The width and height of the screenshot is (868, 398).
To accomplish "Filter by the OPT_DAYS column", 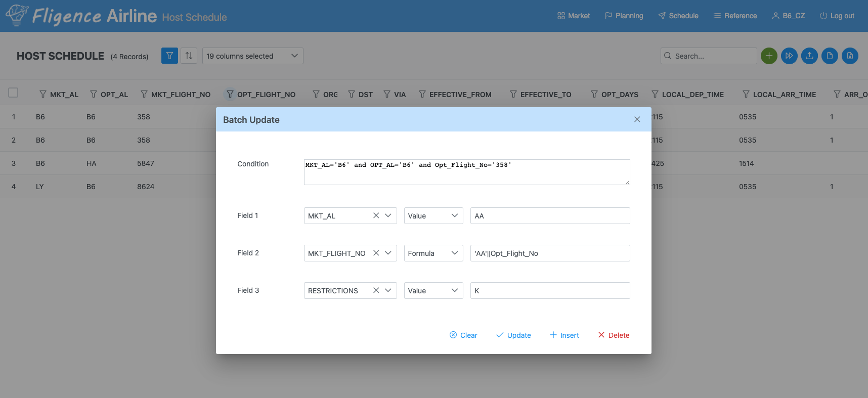I will 594,94.
